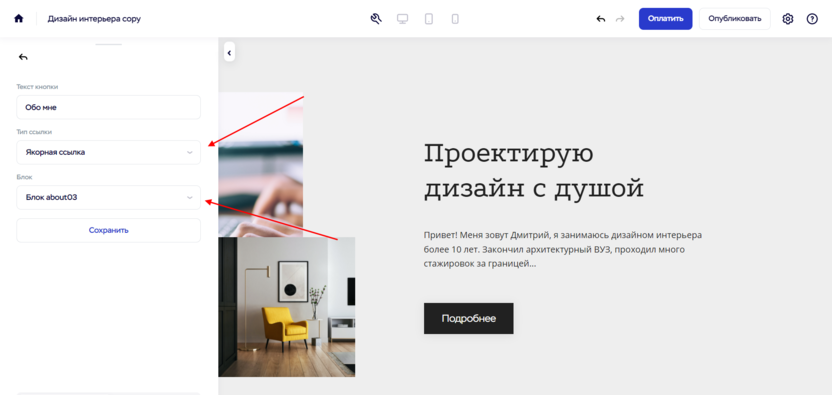Go back using sidebar arrow
The height and width of the screenshot is (395, 832).
click(23, 57)
